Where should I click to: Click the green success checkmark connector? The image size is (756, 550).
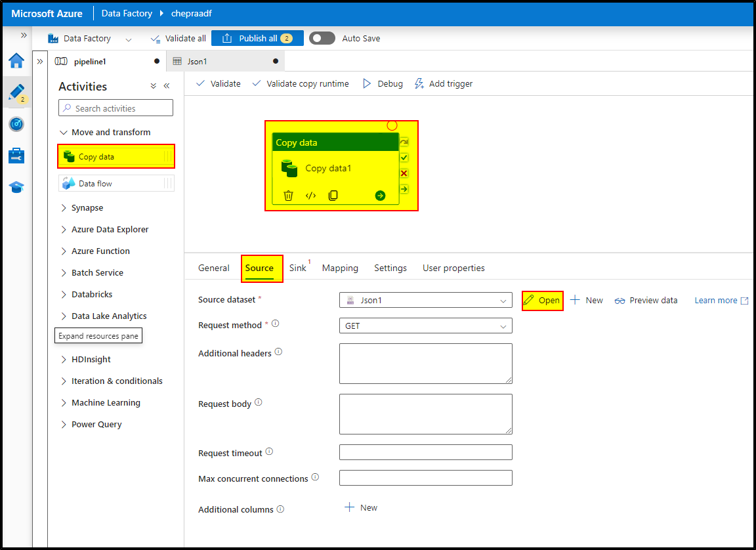coord(404,158)
